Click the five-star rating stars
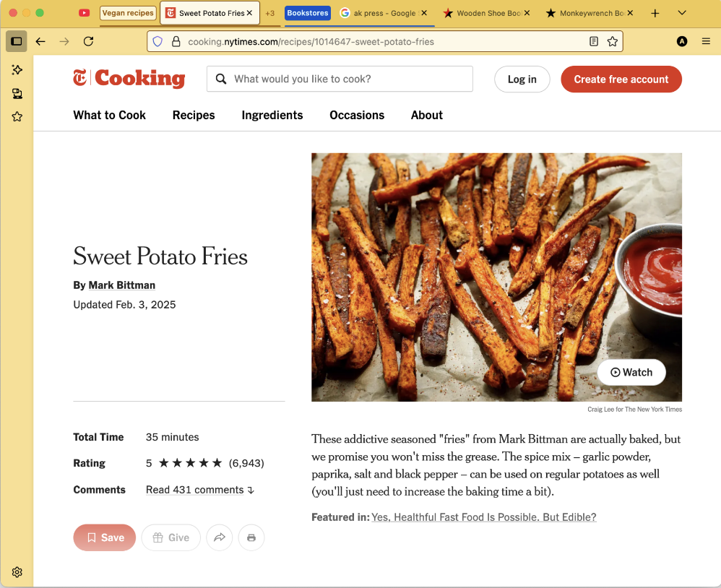 [190, 463]
